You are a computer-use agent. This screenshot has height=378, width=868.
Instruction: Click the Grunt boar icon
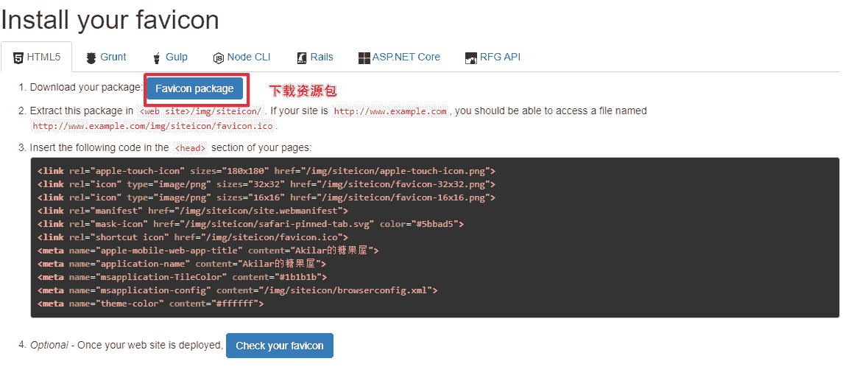point(91,57)
